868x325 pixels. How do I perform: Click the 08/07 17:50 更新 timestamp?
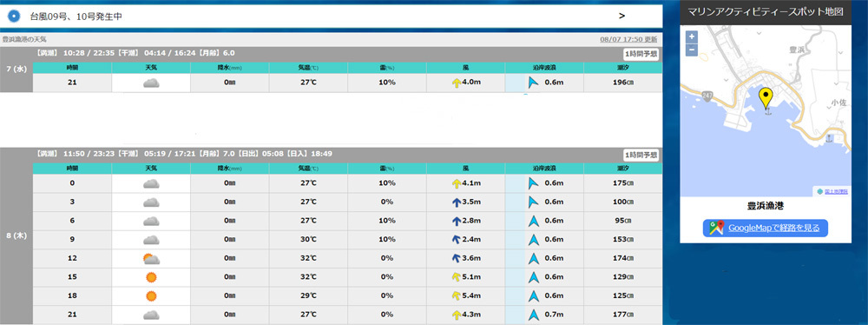click(628, 40)
